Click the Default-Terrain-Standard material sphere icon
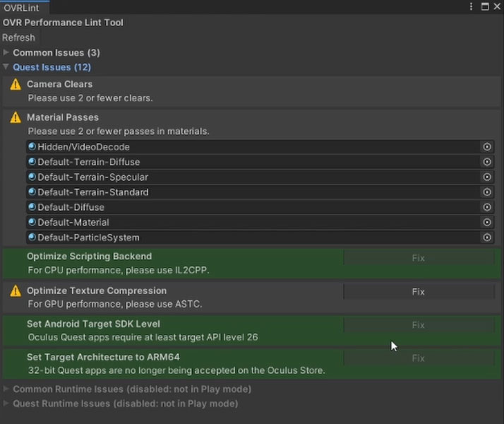The height and width of the screenshot is (424, 504). [x=32, y=192]
